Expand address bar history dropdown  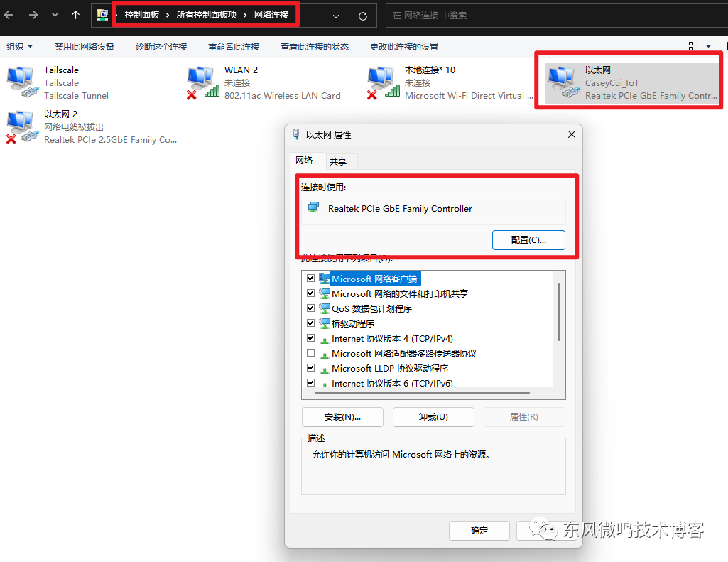click(336, 16)
